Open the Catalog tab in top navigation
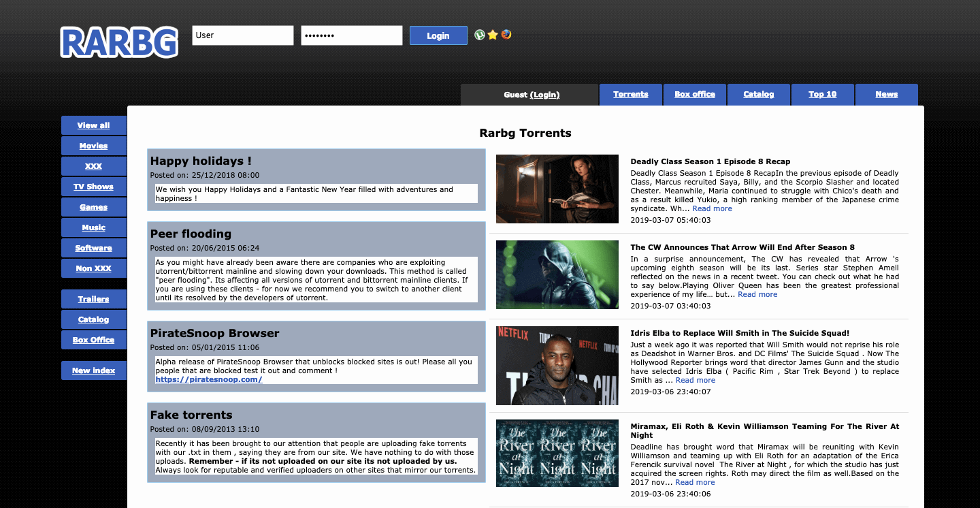 pos(759,95)
